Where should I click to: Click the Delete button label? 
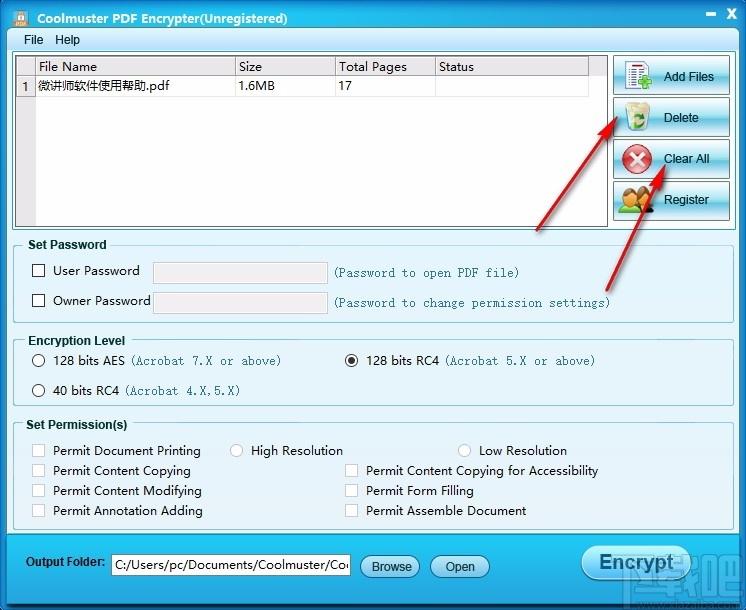(681, 118)
